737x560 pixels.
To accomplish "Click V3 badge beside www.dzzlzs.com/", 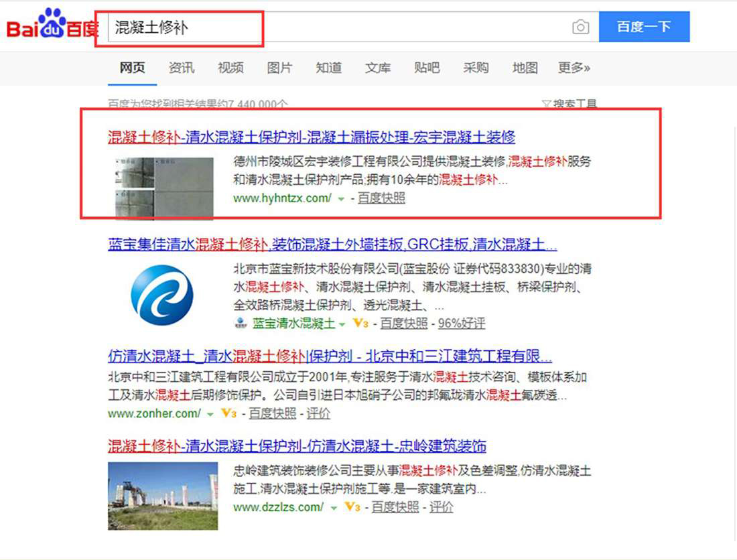I will (352, 507).
